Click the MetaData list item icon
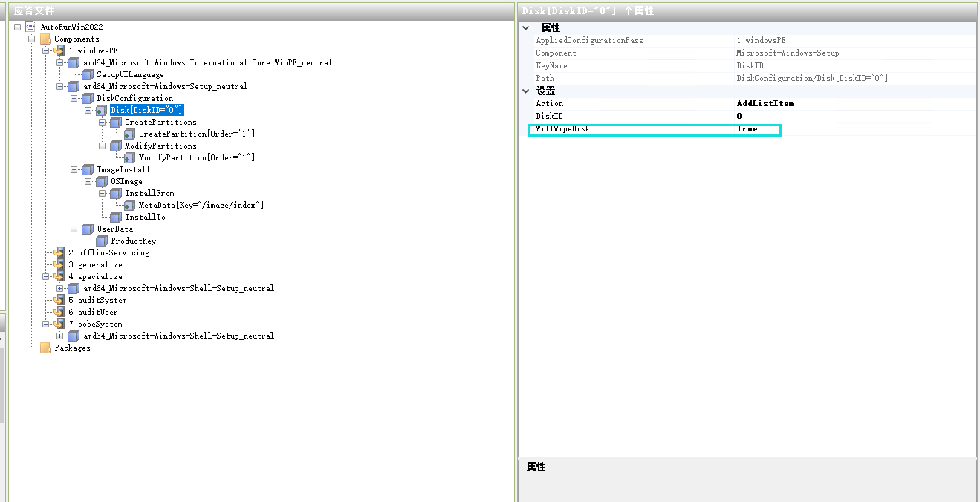Image resolution: width=980 pixels, height=502 pixels. (130, 205)
